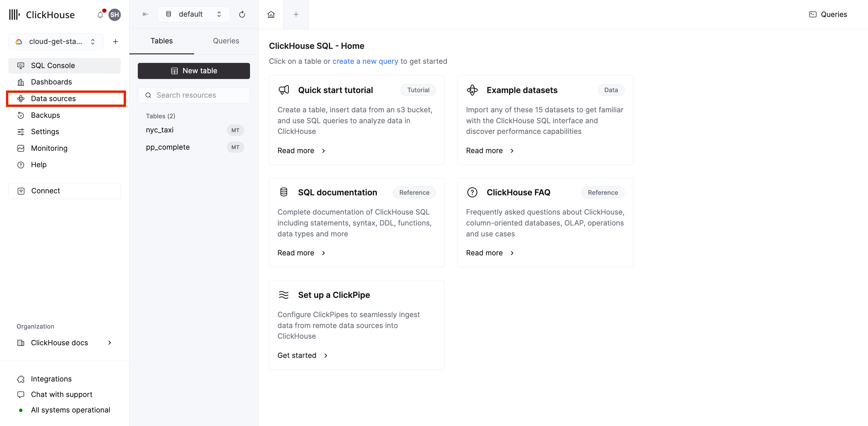The width and height of the screenshot is (868, 426).
Task: Follow the create a new query link
Action: click(x=365, y=61)
